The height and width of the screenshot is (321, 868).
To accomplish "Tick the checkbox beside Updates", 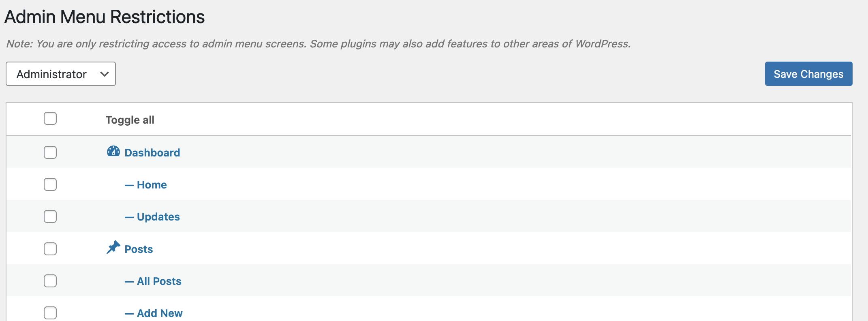I will (50, 216).
